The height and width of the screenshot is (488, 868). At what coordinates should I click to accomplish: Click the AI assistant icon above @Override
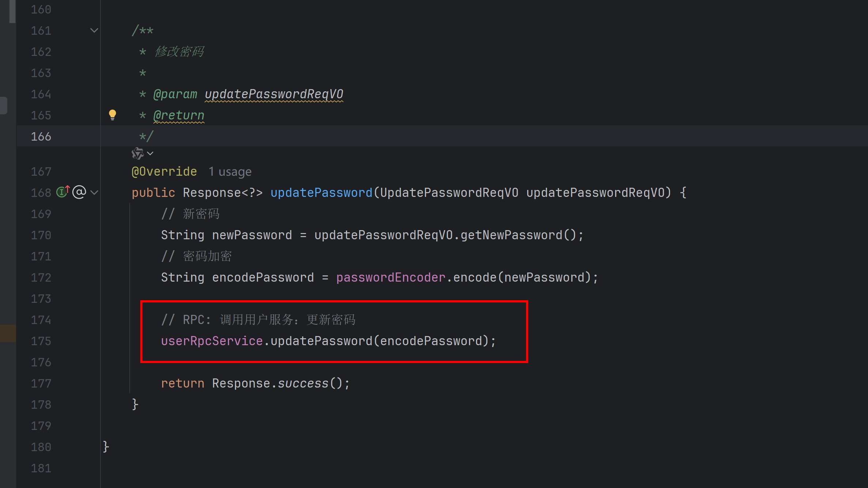[x=138, y=153]
